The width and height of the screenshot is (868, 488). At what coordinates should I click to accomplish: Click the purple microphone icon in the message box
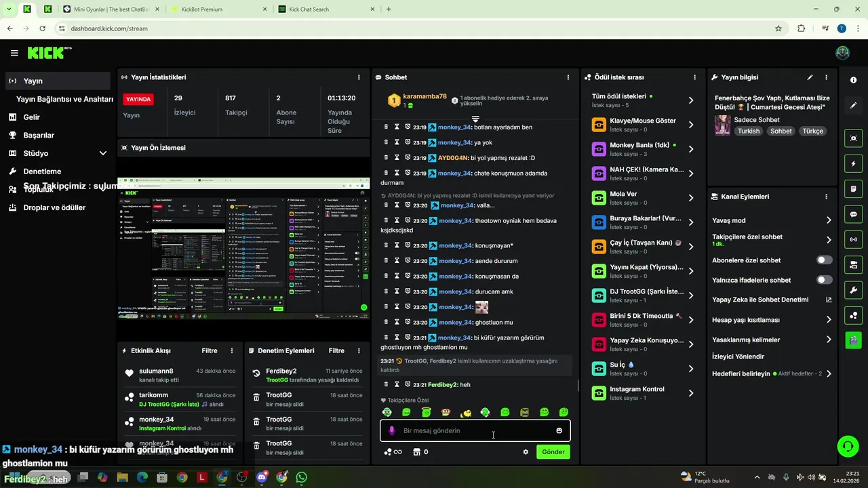pos(391,430)
